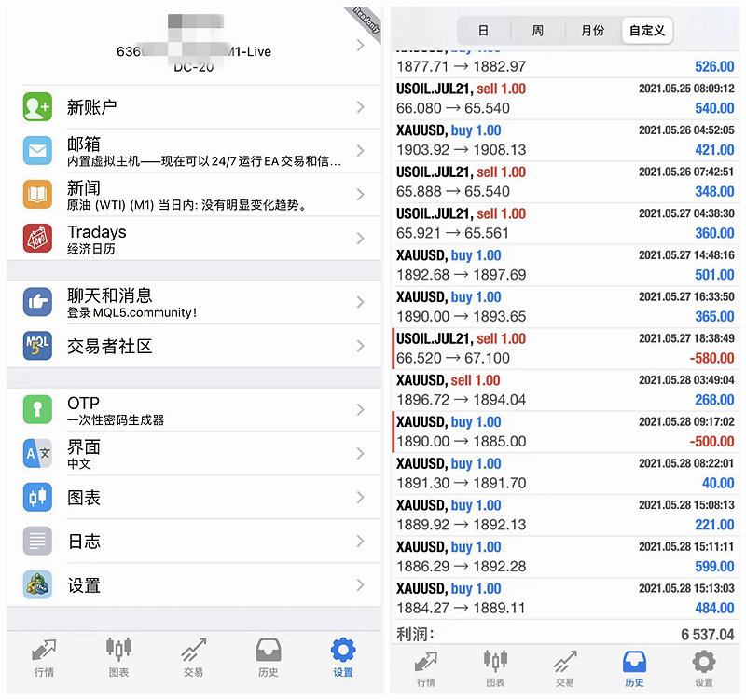Tap the orange News (新闻) book icon
Screen dimensions: 746x700
(37, 195)
